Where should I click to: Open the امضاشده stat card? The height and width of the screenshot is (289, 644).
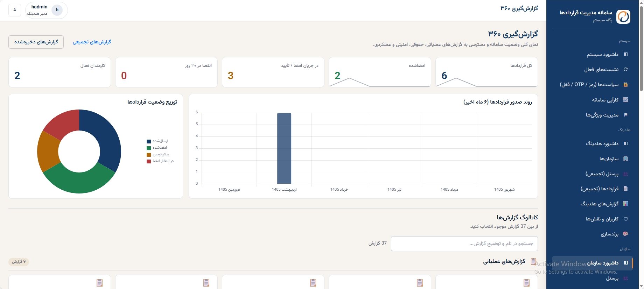pos(380,72)
